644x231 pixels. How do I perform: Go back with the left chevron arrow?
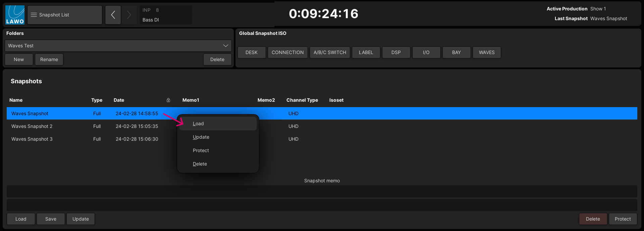(x=113, y=15)
